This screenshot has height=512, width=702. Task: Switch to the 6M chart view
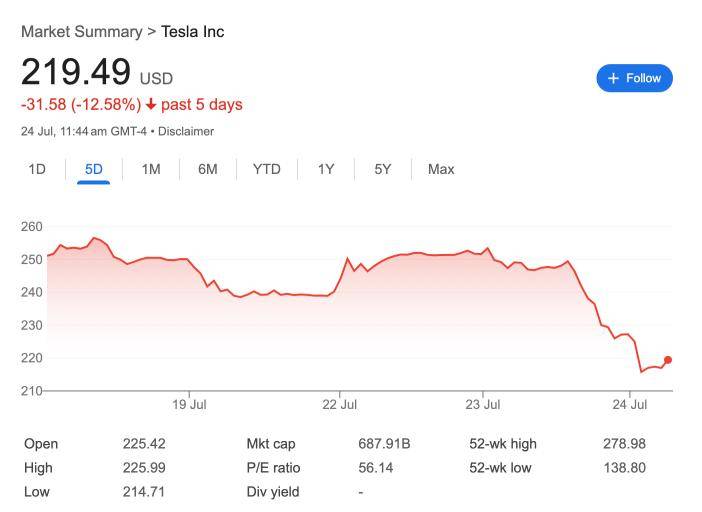[x=207, y=169]
